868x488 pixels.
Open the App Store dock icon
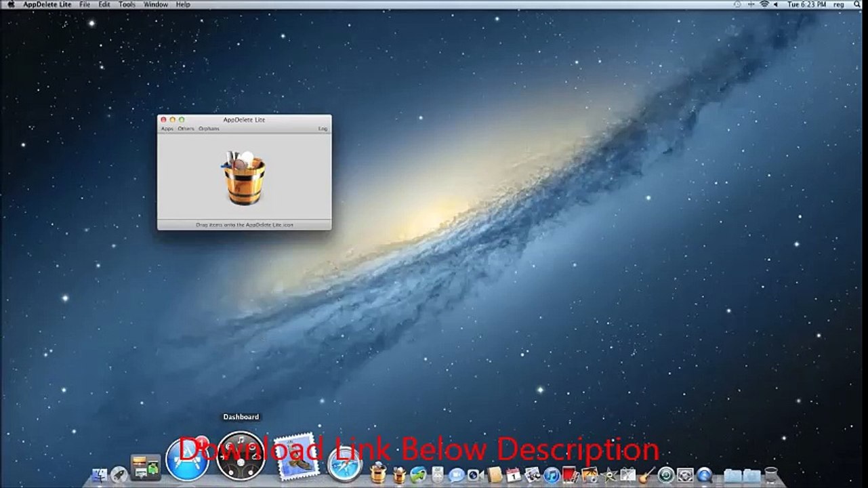[x=187, y=460]
